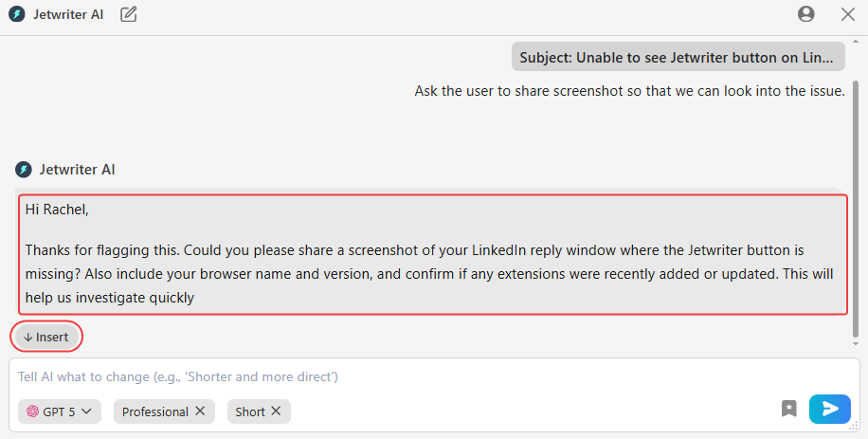Expand the chevron next to GPT 5
The width and height of the screenshot is (868, 439).
coord(86,412)
